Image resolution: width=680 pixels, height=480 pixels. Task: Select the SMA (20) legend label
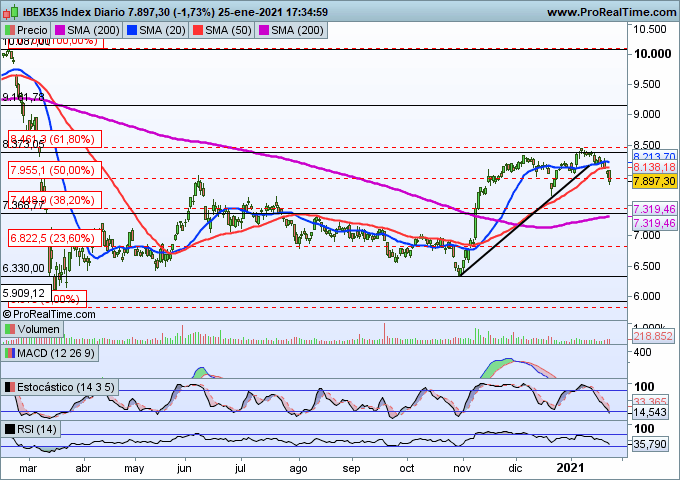162,30
